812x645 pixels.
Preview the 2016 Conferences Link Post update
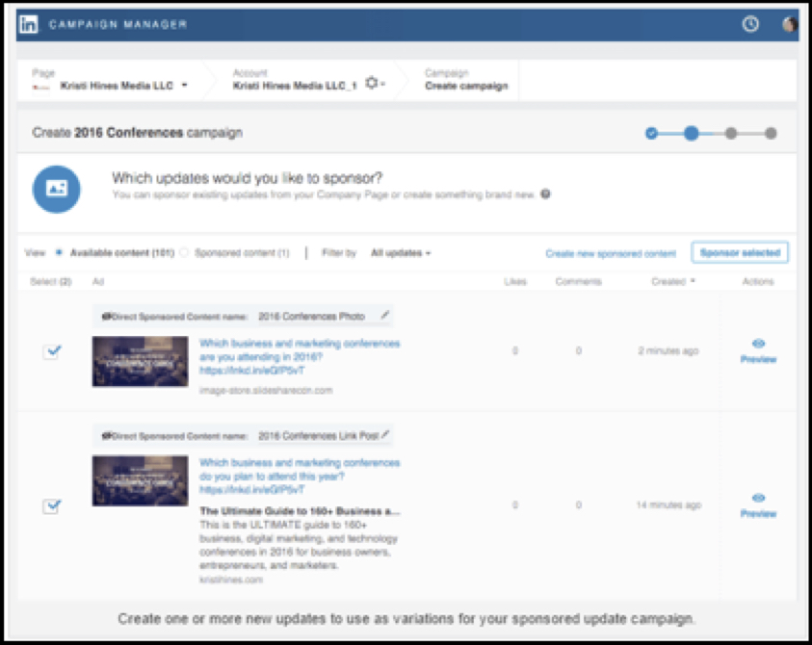(x=758, y=505)
